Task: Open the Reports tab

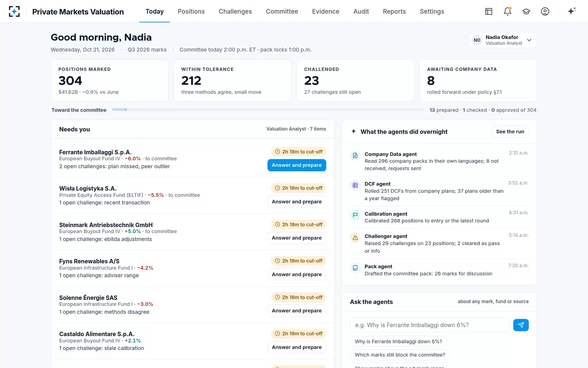Action: 394,11
